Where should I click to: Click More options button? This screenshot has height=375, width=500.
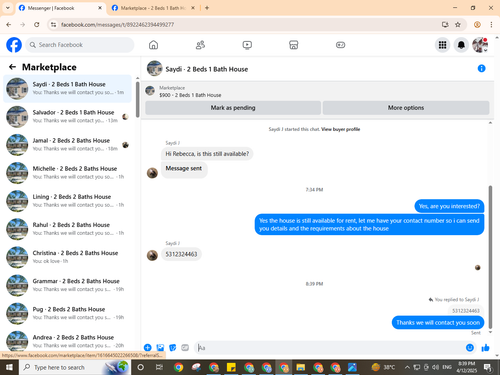406,108
